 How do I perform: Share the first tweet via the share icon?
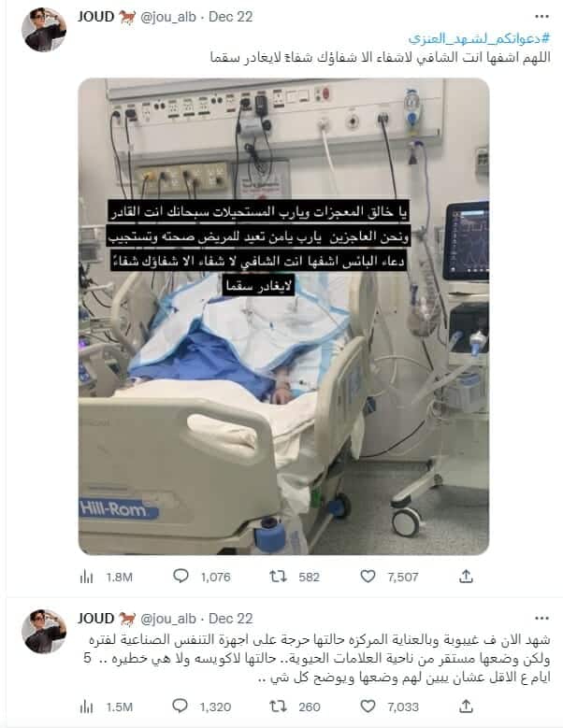[x=466, y=577]
